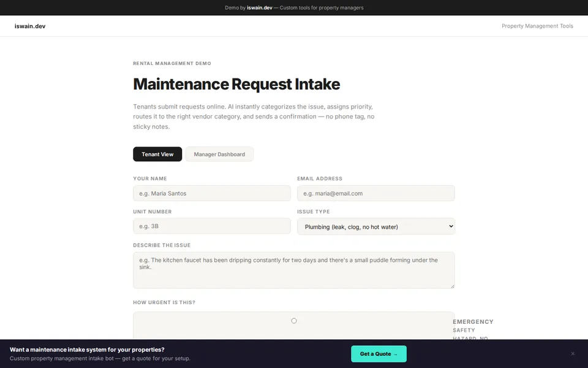Focus the Email Address field
588x368 pixels.
(x=375, y=193)
